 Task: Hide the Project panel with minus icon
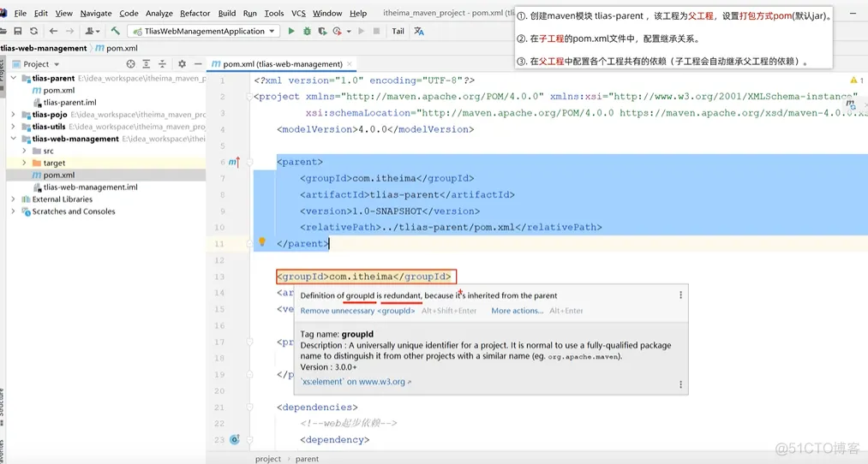(x=198, y=64)
